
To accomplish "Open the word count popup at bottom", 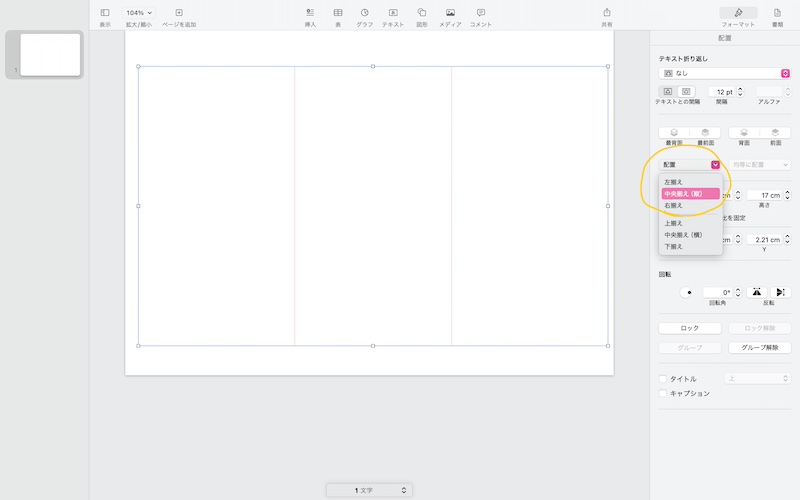I will (368, 490).
